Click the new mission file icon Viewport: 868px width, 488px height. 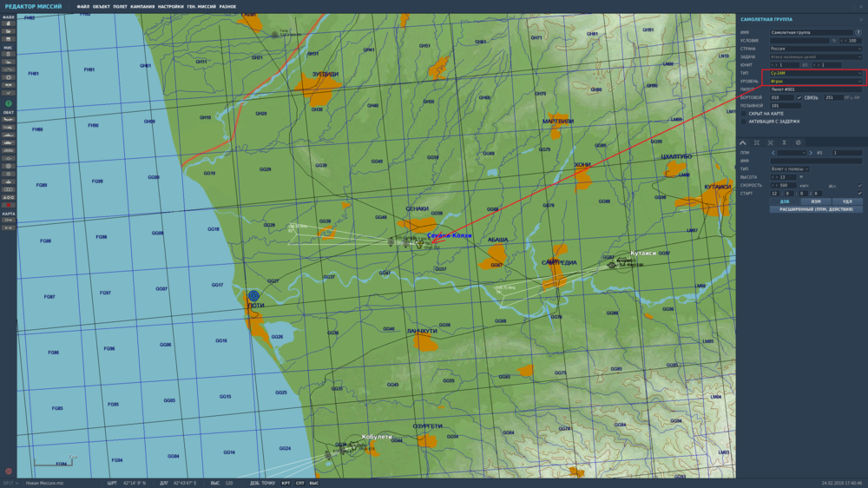click(9, 23)
